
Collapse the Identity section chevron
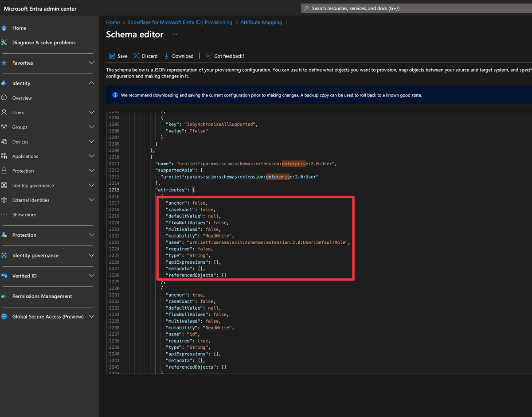(x=91, y=83)
